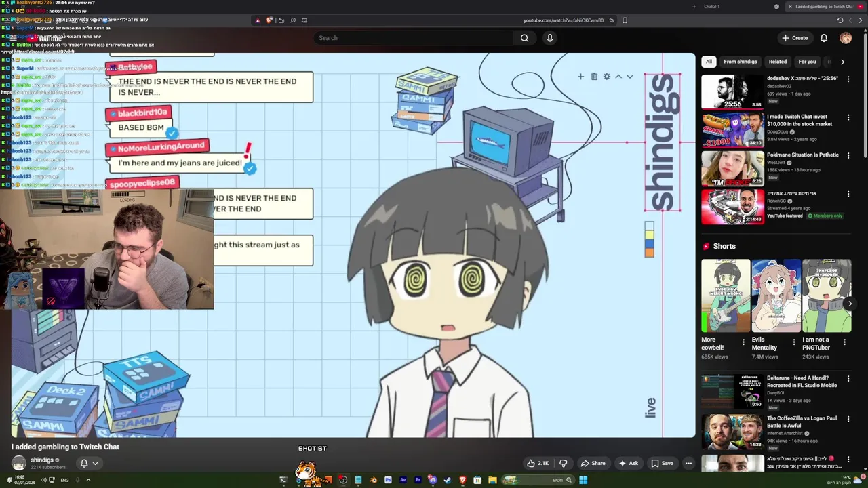Open Pokimane Situation is Pathetic video

pos(732,169)
